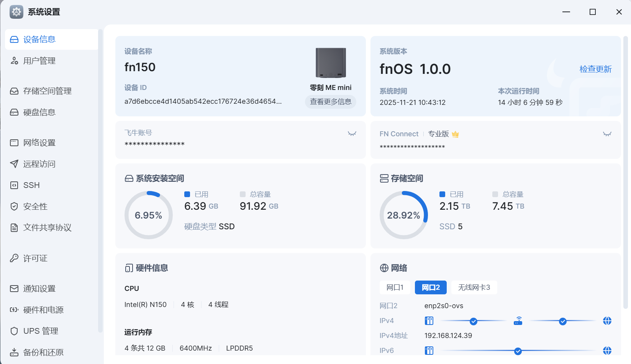Open 硬盘信息 in the sidebar
This screenshot has height=364, width=631.
[x=51, y=113]
